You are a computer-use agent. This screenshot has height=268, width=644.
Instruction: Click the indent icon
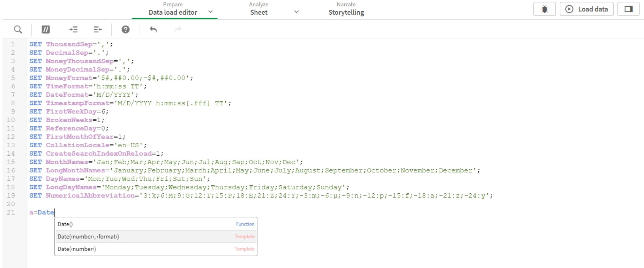73,30
